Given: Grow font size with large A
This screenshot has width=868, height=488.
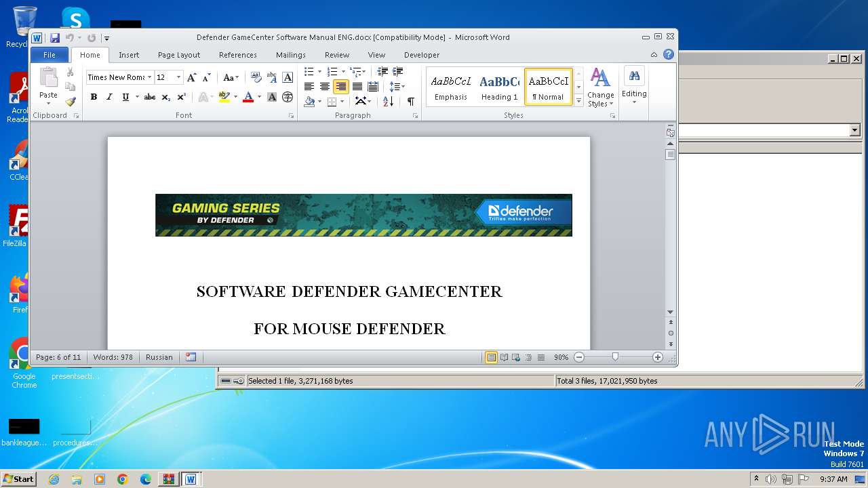Looking at the screenshot, I should 192,77.
